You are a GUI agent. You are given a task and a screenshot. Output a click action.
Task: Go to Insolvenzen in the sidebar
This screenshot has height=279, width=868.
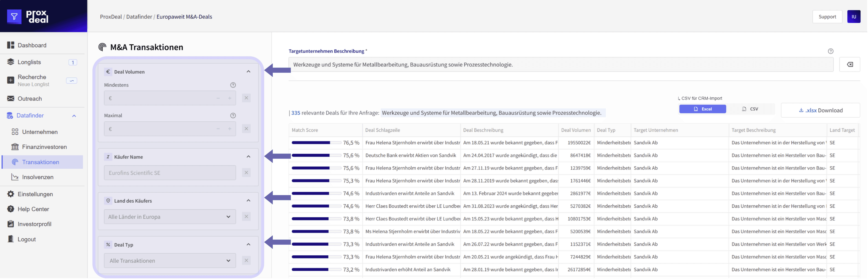click(37, 177)
